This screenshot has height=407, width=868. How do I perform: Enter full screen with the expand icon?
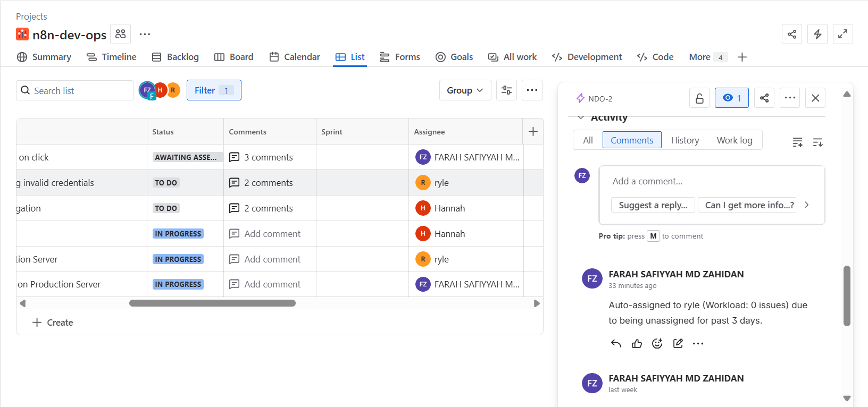[x=843, y=34]
